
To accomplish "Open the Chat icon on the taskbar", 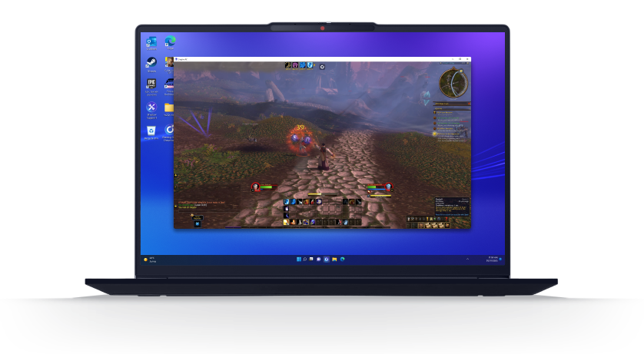I will coord(319,260).
